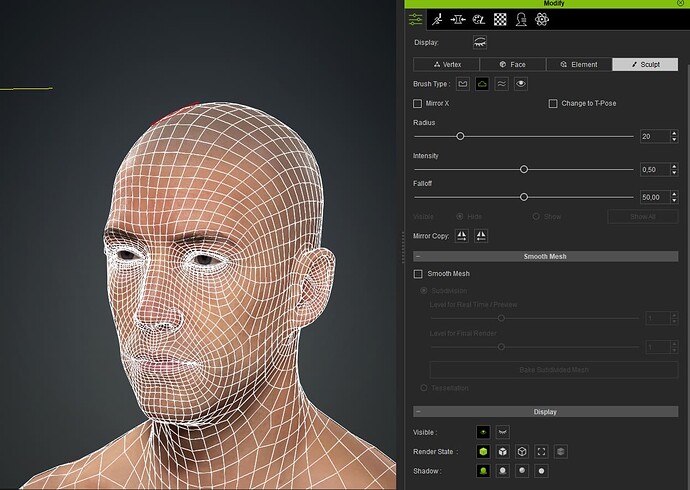Screen dimensions: 690x490
Task: Switch to the Sculpt edit mode tab
Action: pos(645,65)
